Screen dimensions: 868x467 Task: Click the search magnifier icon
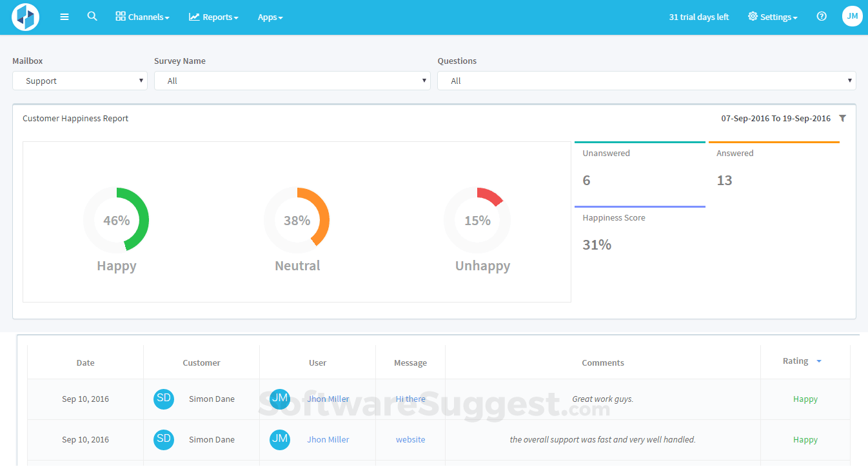tap(92, 17)
